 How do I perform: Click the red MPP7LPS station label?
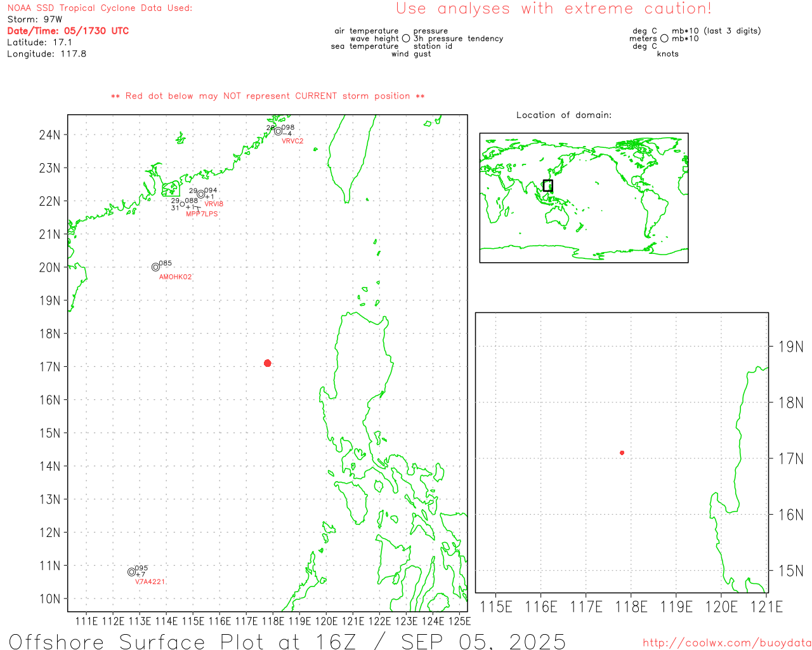coord(202,214)
